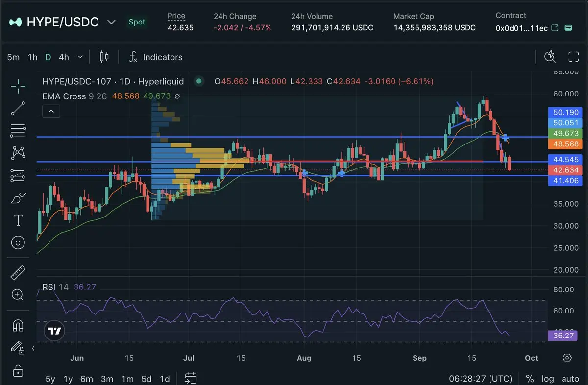Set date range to 5y

click(50, 379)
